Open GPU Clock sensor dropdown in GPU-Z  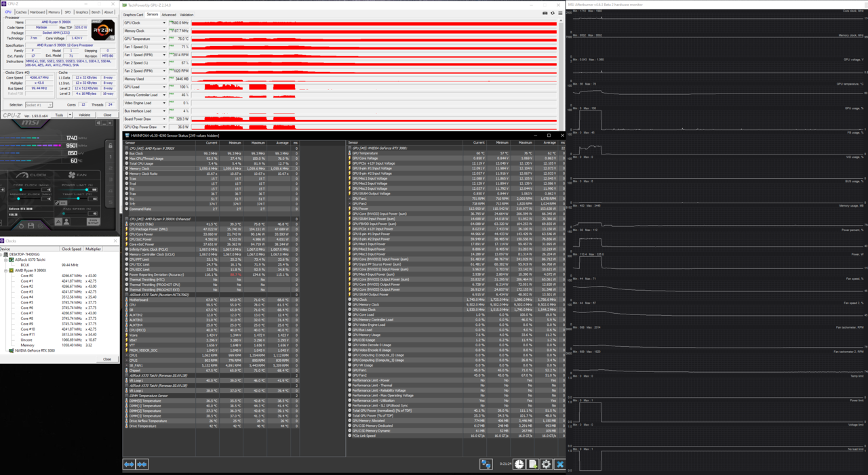pos(164,23)
